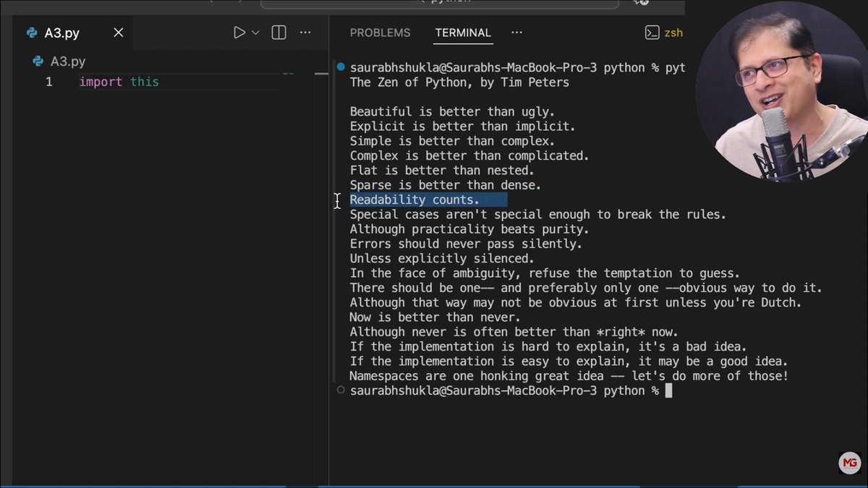Click the hollow prompt decoration circle in terminal

[x=340, y=390]
